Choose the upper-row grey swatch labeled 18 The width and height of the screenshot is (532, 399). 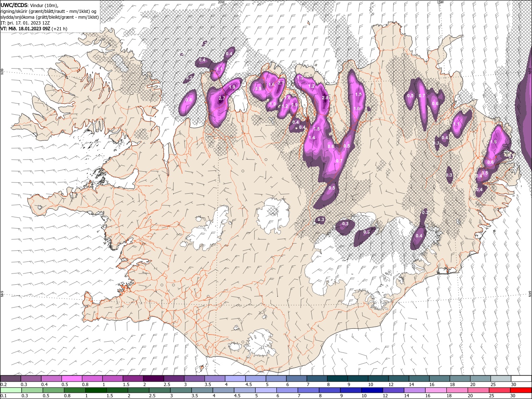pos(460,379)
